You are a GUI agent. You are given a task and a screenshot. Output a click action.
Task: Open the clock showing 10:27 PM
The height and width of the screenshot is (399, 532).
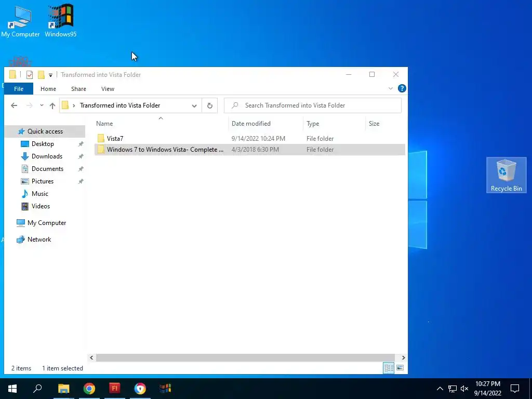click(487, 389)
